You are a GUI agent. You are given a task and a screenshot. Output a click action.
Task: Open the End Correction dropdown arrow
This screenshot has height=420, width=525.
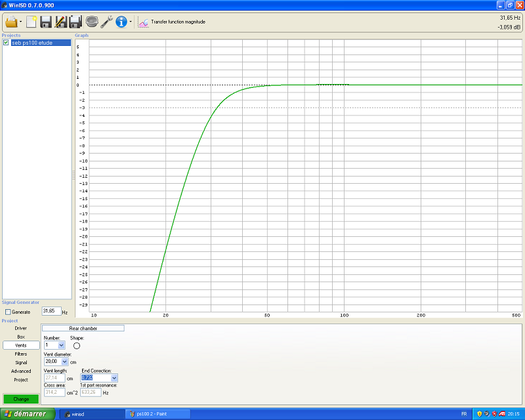point(114,378)
